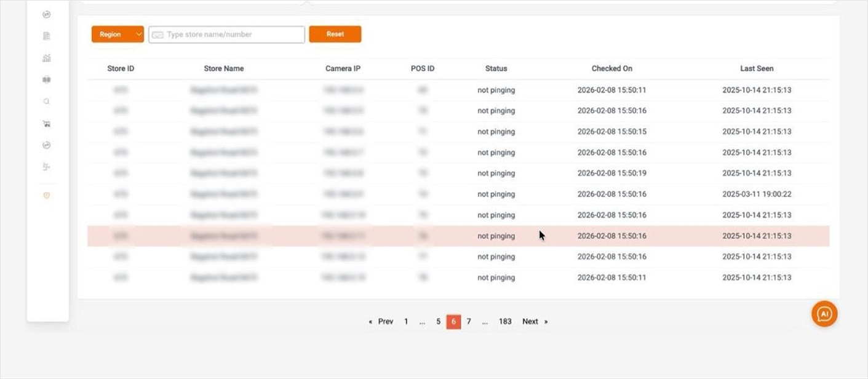The width and height of the screenshot is (868, 379).
Task: Go to the Prev page
Action: (x=381, y=321)
